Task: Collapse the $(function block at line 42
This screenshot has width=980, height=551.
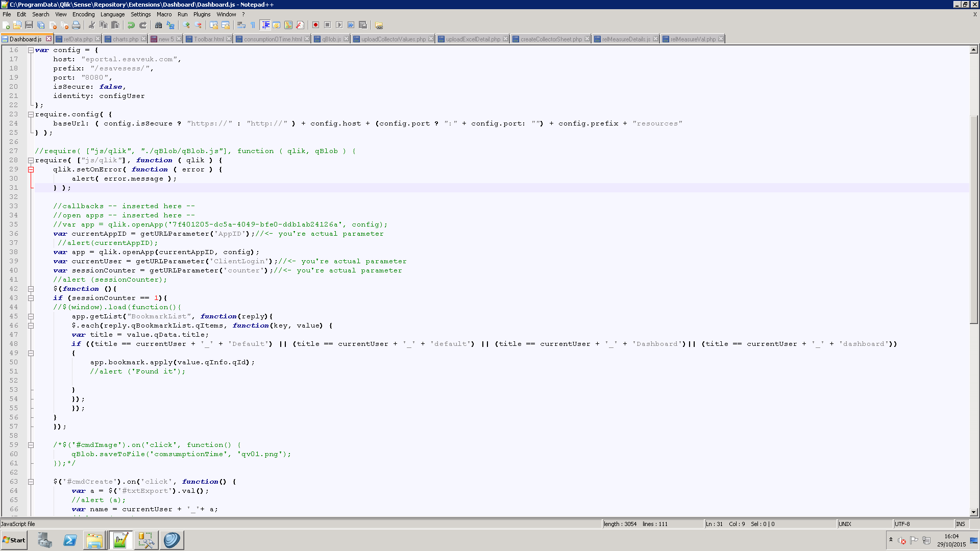Action: (x=31, y=289)
